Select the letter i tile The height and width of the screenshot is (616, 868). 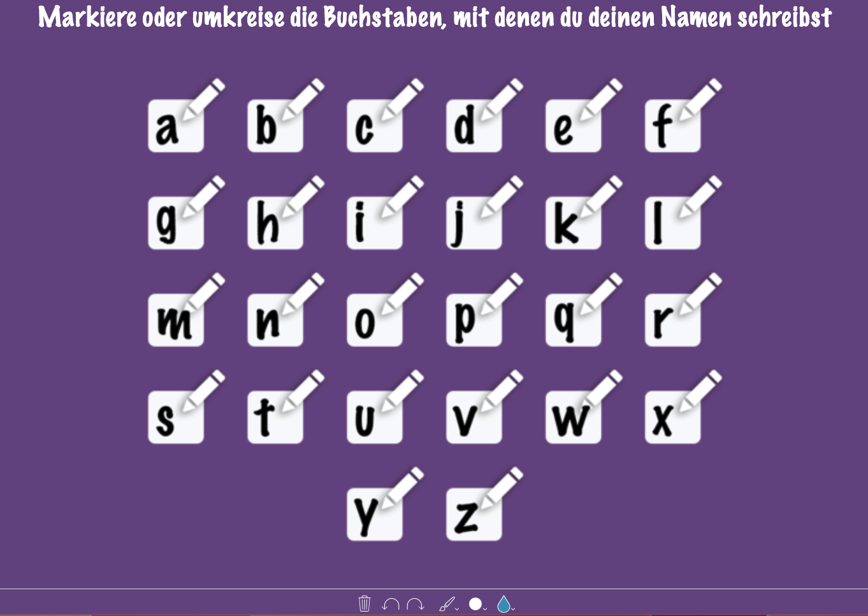(x=375, y=223)
